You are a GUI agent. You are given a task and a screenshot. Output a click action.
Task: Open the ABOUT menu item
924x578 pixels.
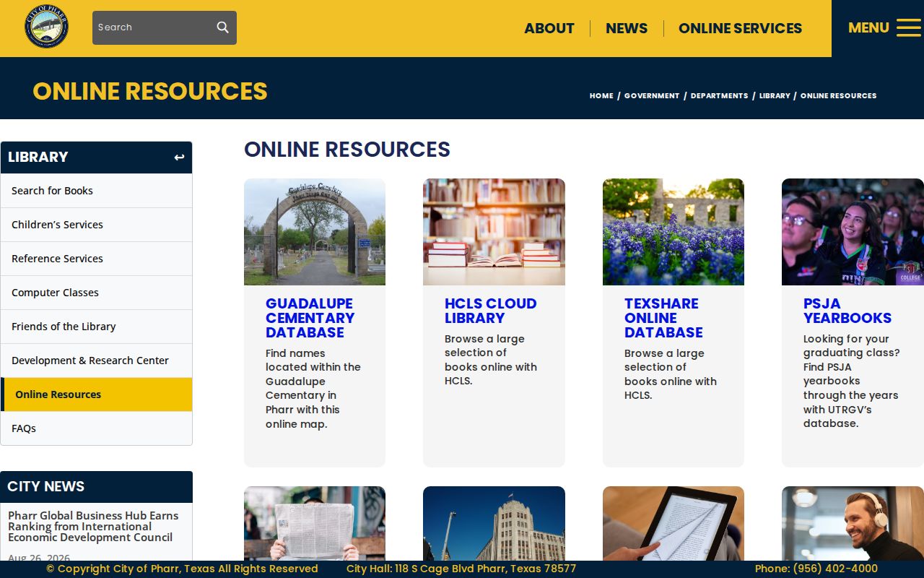(549, 28)
